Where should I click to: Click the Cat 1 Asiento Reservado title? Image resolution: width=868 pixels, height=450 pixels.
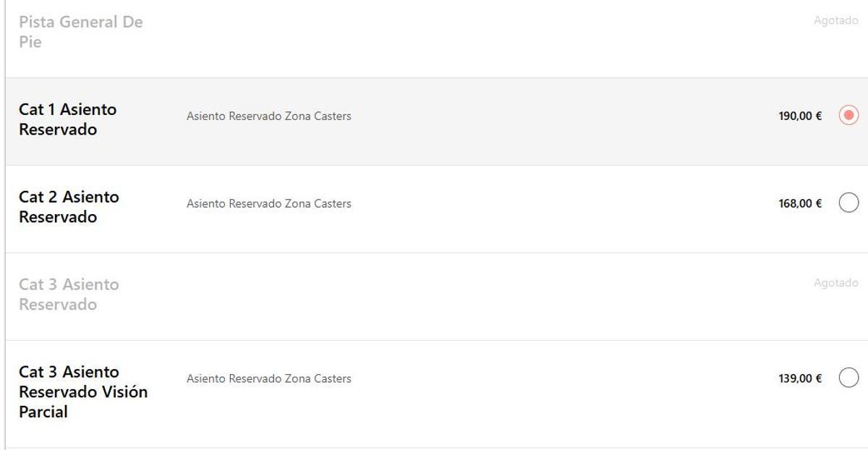(68, 119)
